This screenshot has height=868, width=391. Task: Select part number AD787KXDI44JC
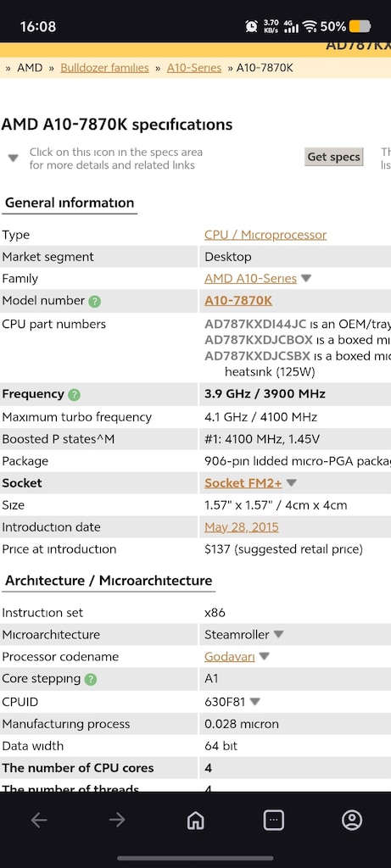pos(255,324)
